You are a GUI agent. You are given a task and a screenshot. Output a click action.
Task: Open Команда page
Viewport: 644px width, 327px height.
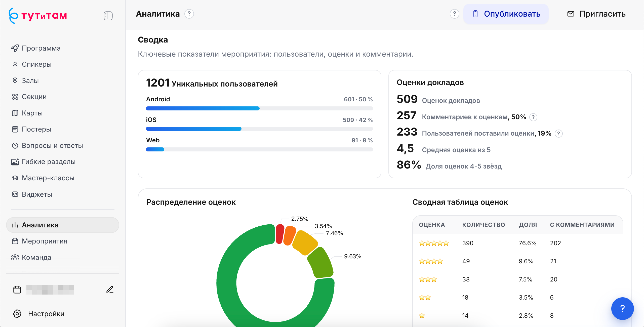coord(62,257)
